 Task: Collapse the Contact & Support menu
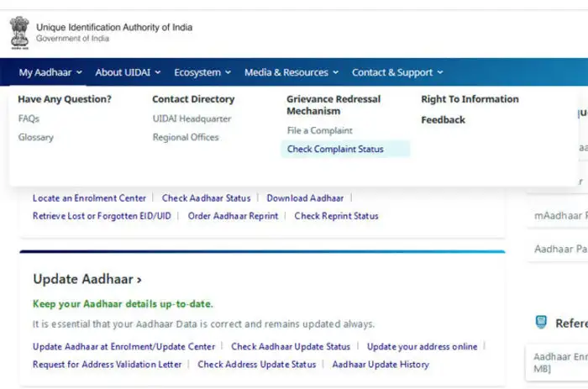coord(396,72)
